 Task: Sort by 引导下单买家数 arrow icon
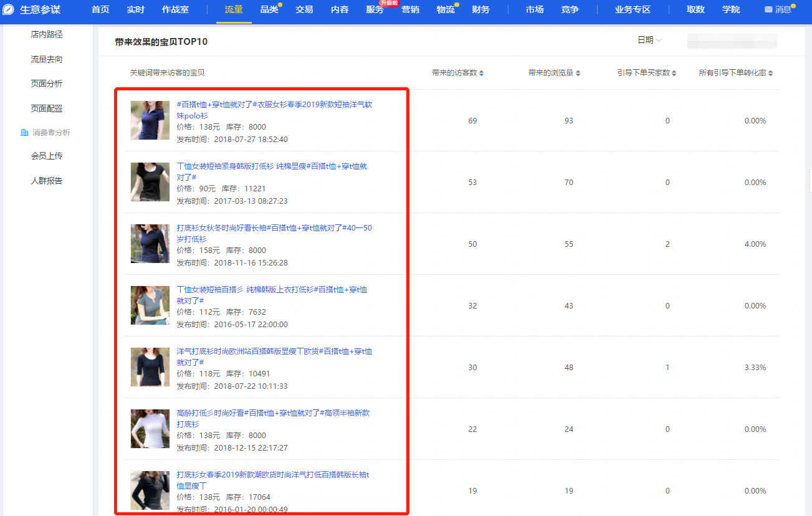point(674,74)
